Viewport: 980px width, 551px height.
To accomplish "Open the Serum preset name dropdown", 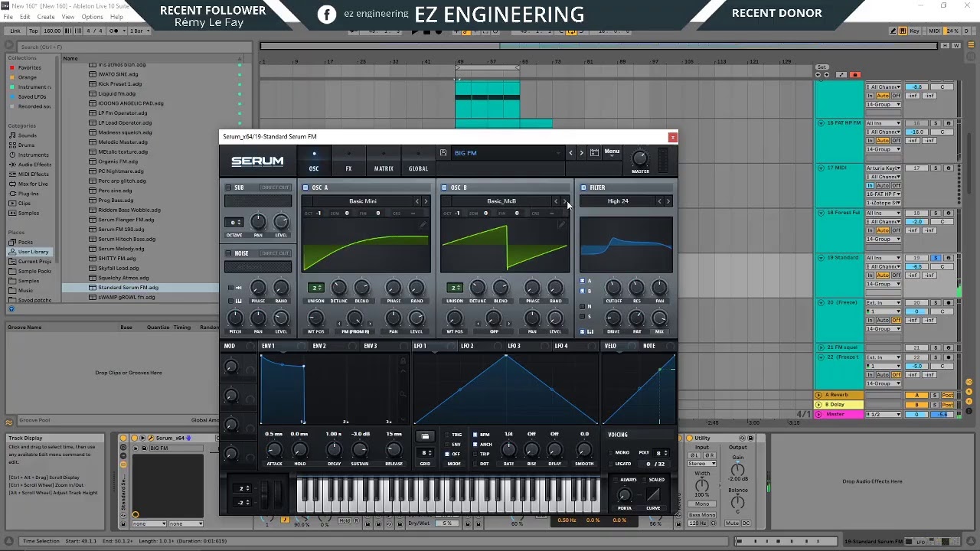I will (506, 153).
